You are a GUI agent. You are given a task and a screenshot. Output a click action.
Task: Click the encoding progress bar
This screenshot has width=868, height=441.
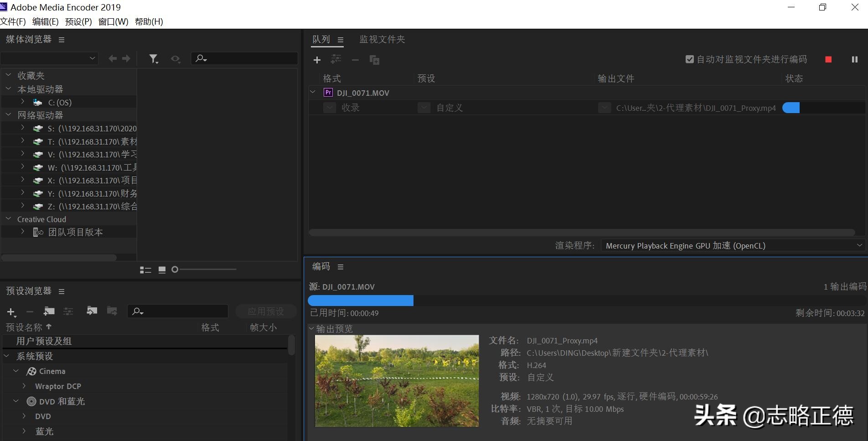tap(360, 300)
